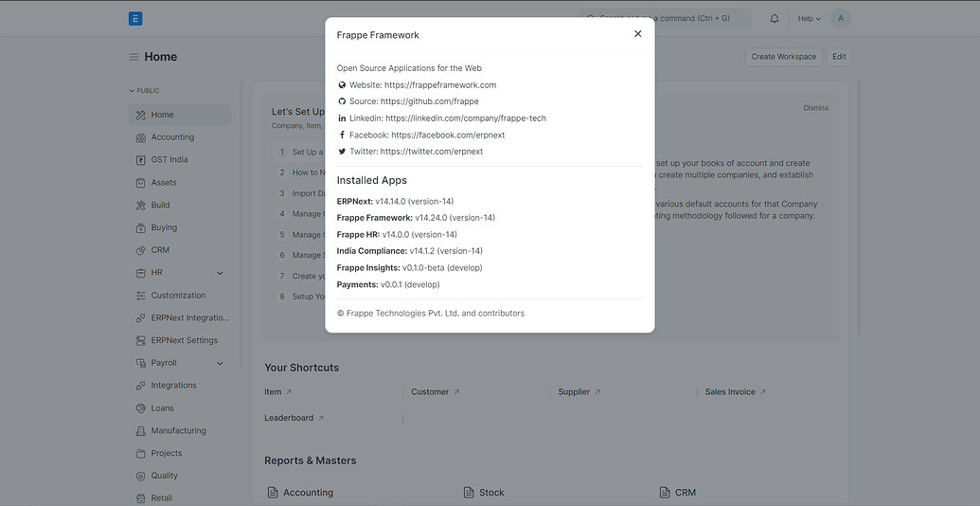
Task: Click the Home sidebar icon
Action: point(141,115)
